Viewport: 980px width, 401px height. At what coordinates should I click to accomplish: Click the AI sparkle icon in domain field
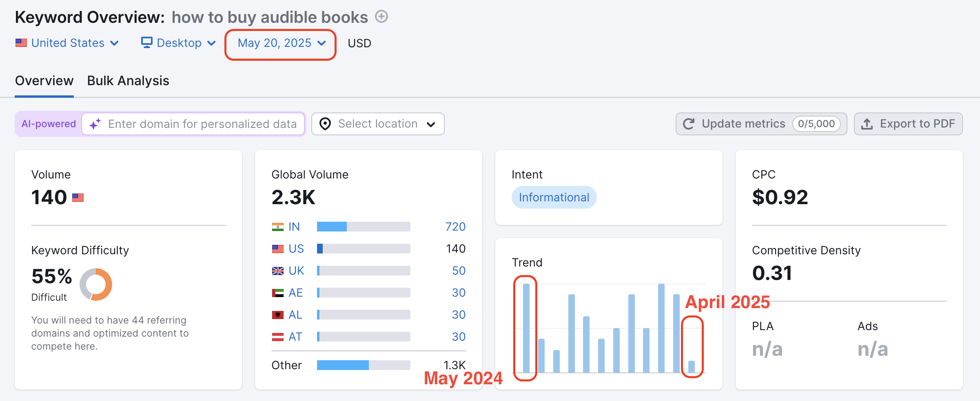coord(95,124)
